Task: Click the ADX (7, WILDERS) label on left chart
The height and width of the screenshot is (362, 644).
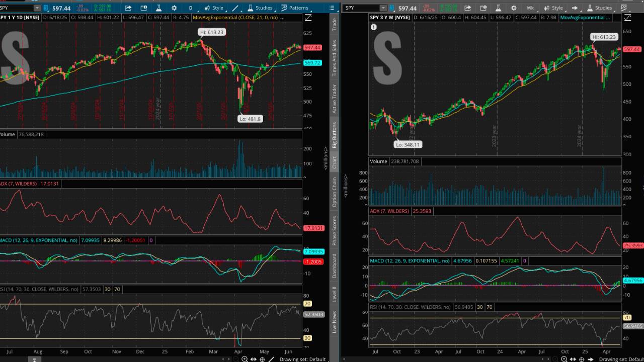Action: [19, 184]
